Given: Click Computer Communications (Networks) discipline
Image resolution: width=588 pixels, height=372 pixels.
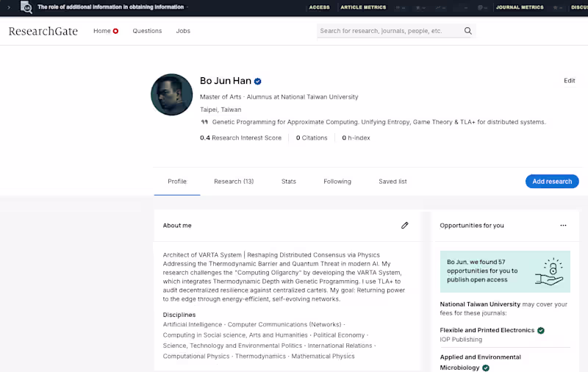Looking at the screenshot, I should point(284,324).
